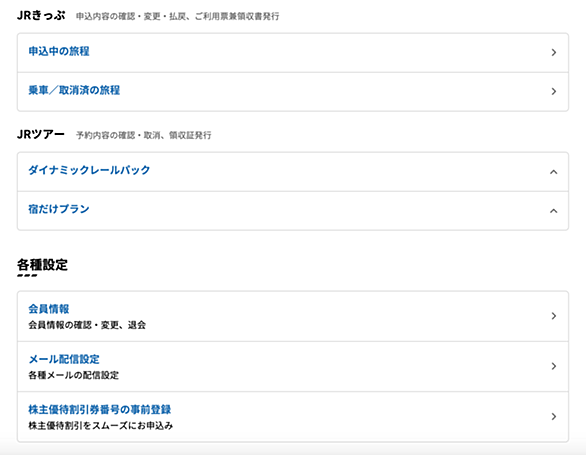Click text 株主優待割引をスムーズにお申込み
Image resolution: width=586 pixels, height=455 pixels.
[x=101, y=425]
